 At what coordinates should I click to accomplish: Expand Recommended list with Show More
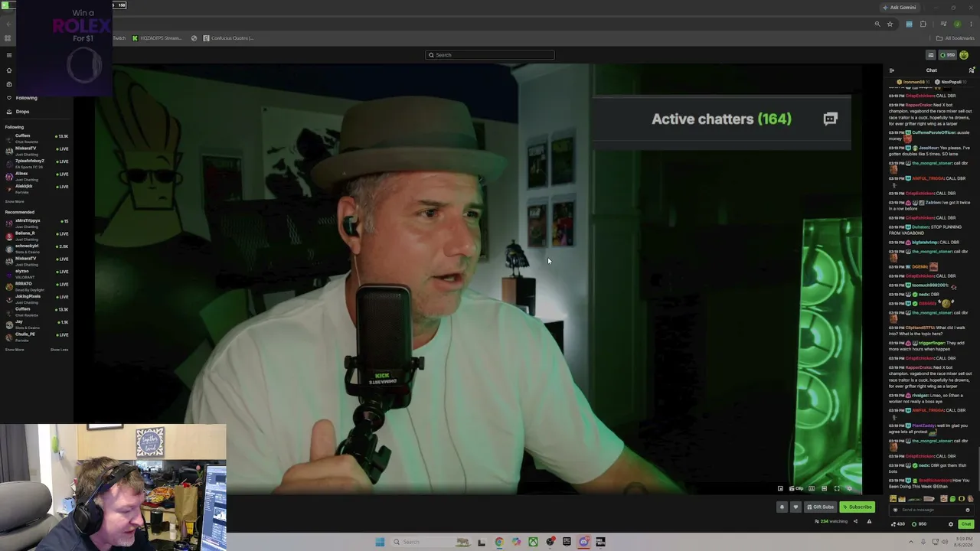click(x=15, y=350)
